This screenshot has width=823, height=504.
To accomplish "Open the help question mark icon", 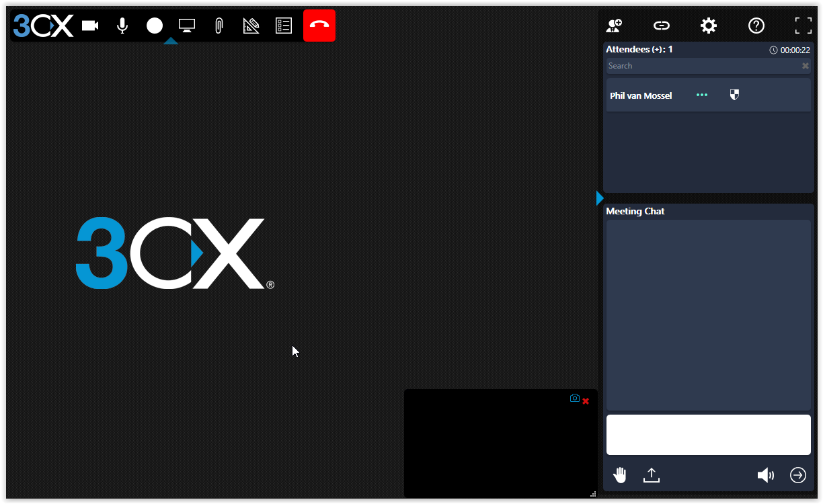I will 756,26.
